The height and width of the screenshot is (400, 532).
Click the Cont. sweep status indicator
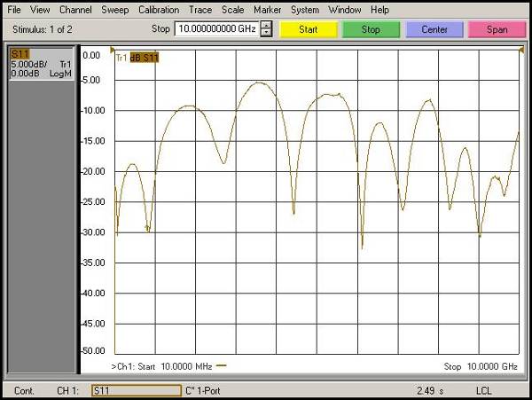pos(22,390)
